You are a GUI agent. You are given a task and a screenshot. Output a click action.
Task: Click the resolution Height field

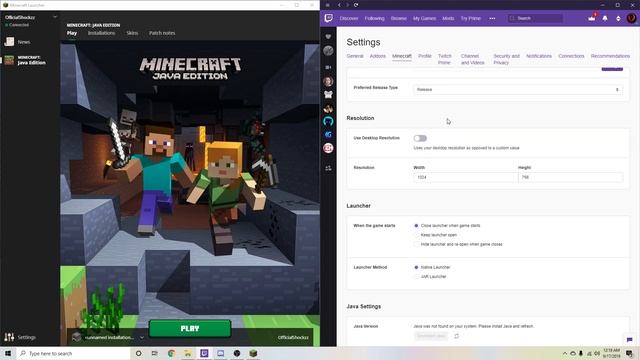coord(571,177)
